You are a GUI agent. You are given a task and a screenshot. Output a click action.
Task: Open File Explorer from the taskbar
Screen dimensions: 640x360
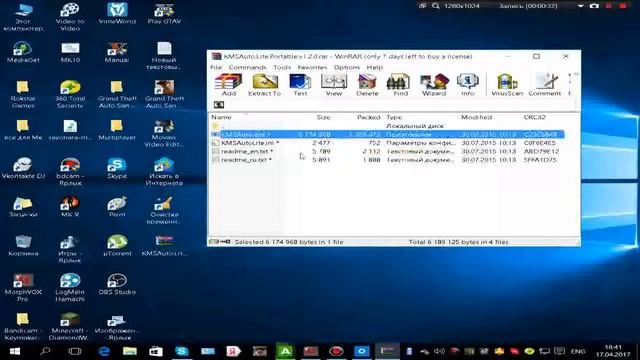[130, 351]
